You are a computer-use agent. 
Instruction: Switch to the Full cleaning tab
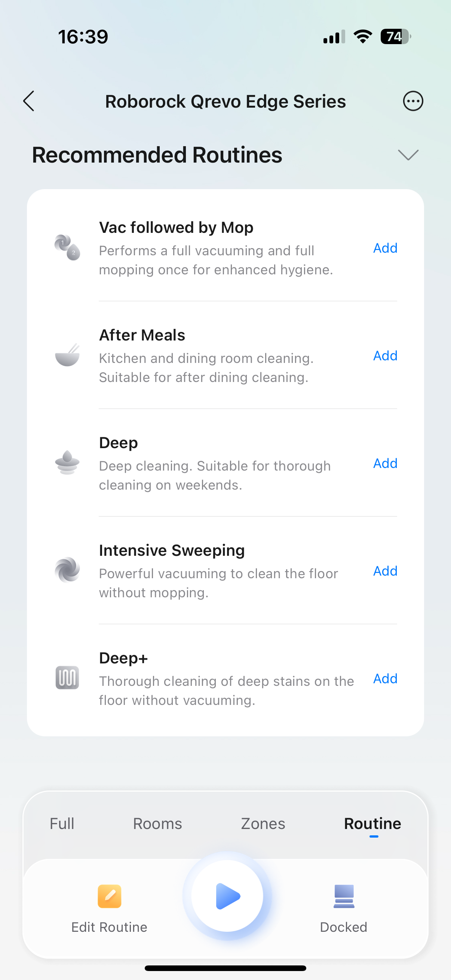click(x=62, y=824)
